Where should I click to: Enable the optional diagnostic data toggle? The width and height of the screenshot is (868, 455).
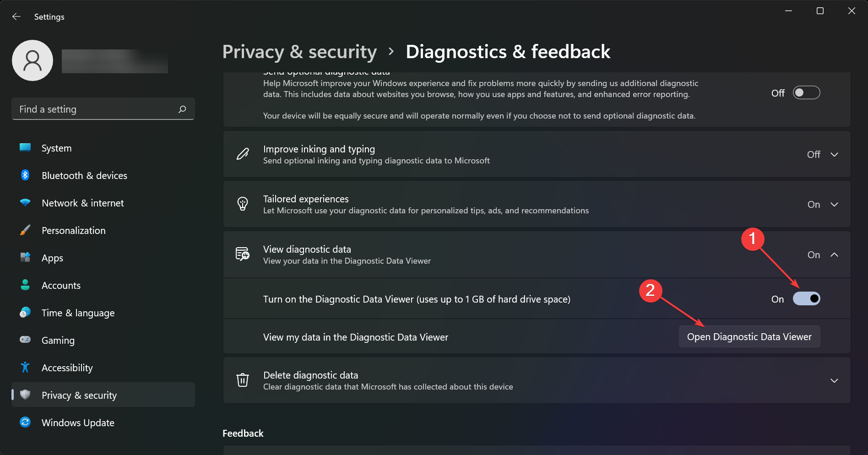point(807,92)
